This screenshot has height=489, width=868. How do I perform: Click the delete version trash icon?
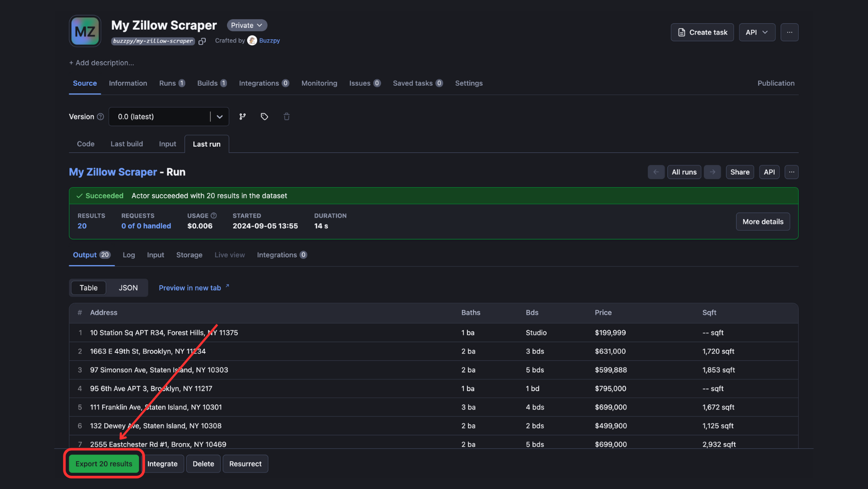(286, 116)
